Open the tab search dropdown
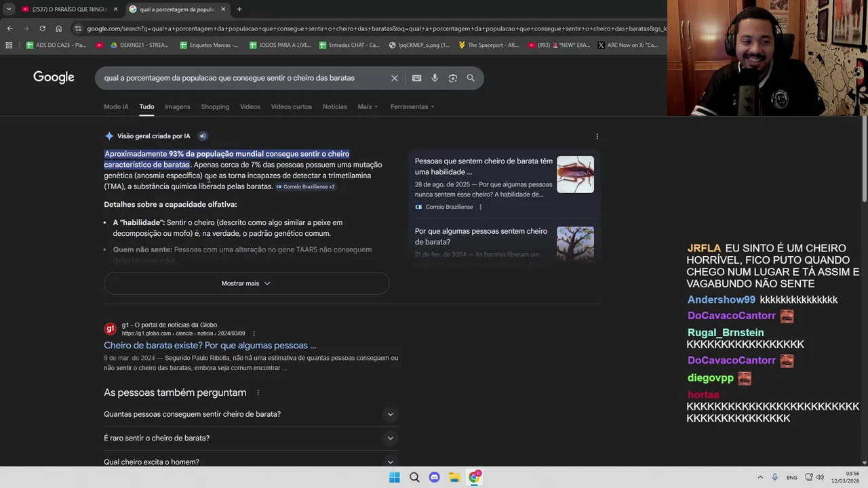The height and width of the screenshot is (488, 868). pos(8,9)
